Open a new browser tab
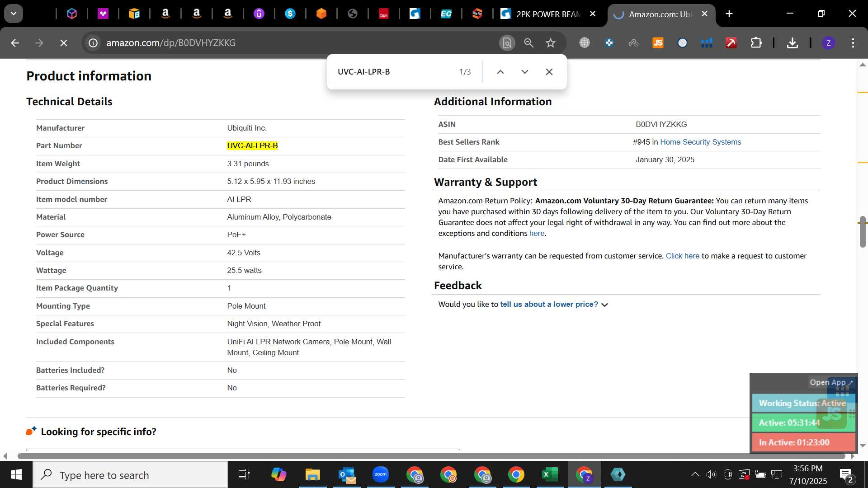 [729, 14]
